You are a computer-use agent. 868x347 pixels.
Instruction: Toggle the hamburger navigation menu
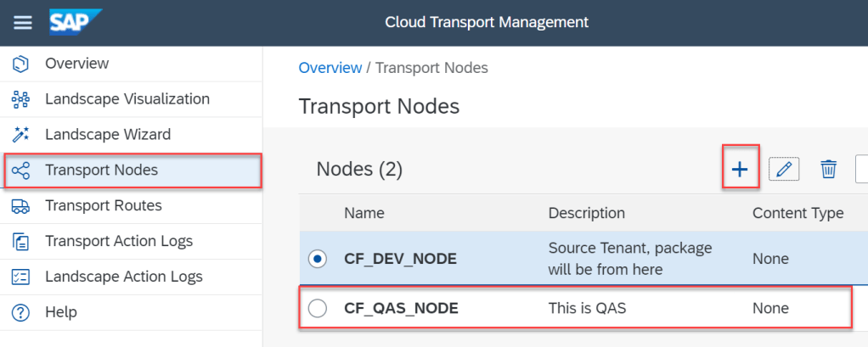click(22, 22)
